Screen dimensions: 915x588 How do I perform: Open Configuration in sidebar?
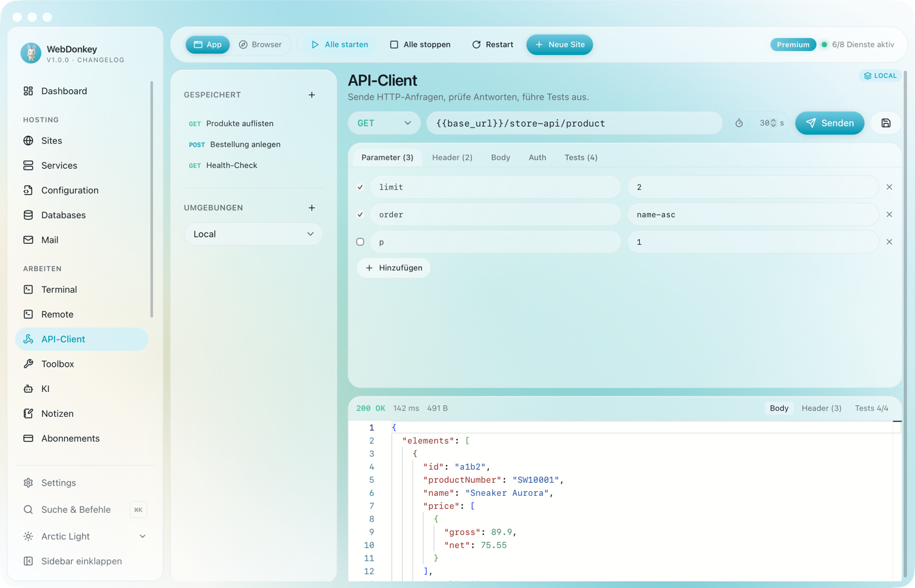pos(82,190)
